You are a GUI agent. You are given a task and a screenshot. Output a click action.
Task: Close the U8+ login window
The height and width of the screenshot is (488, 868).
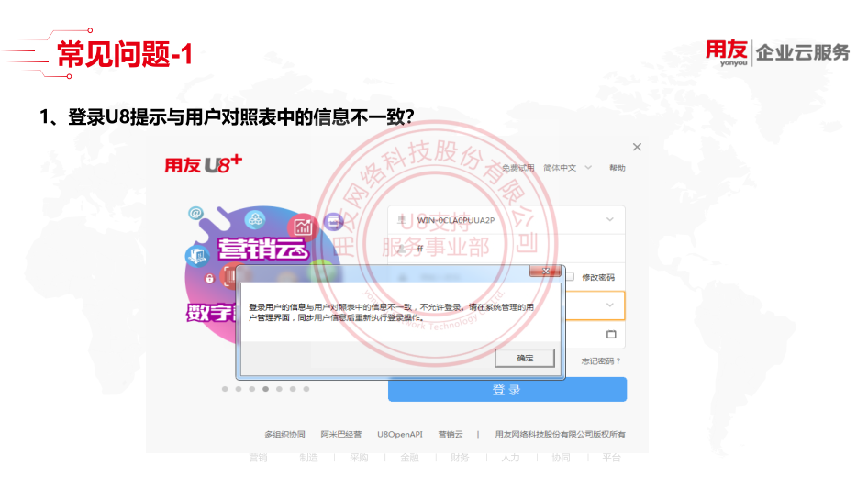click(637, 147)
